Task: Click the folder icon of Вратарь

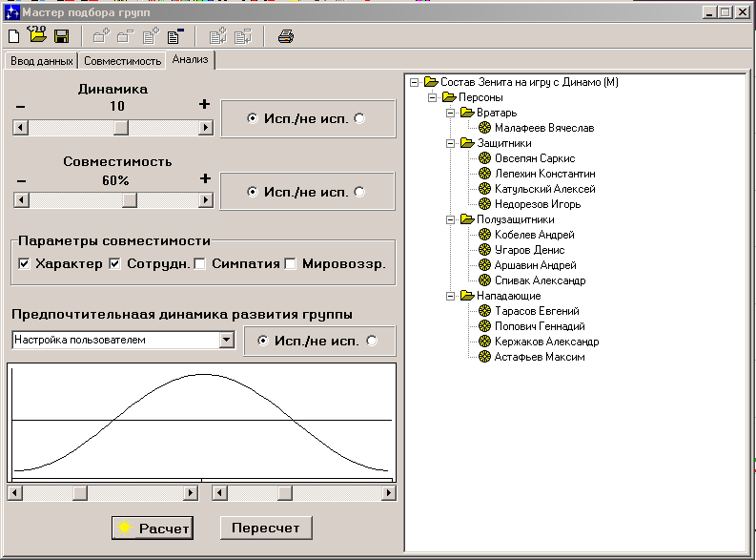Action: [x=468, y=113]
